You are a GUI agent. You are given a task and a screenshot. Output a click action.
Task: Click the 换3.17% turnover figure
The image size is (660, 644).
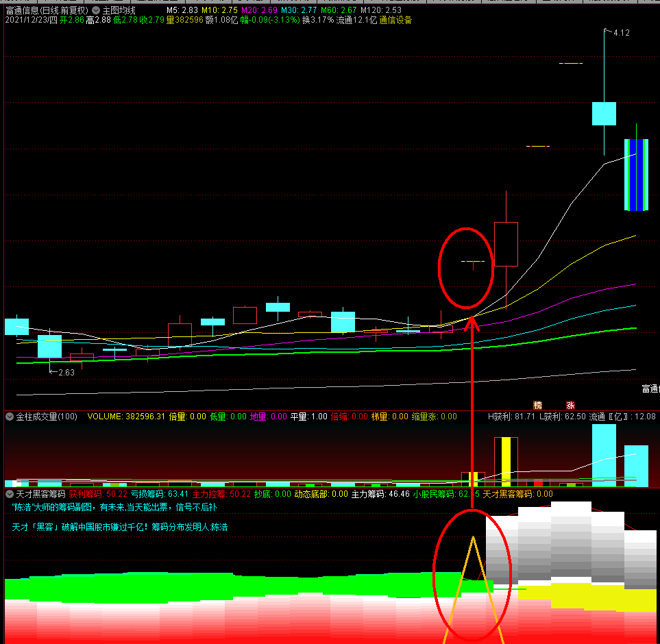[318, 20]
